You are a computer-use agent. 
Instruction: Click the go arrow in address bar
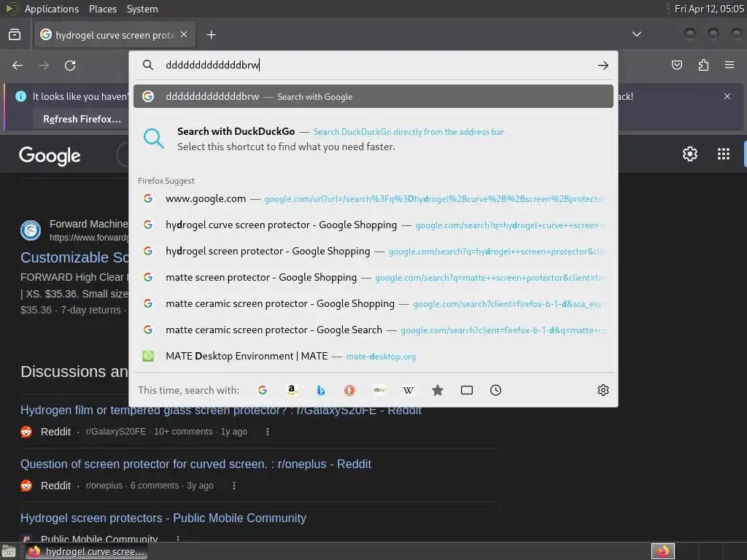[x=603, y=65]
